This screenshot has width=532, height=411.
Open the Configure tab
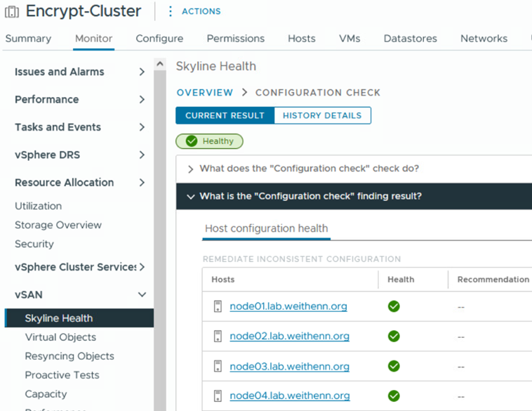159,39
